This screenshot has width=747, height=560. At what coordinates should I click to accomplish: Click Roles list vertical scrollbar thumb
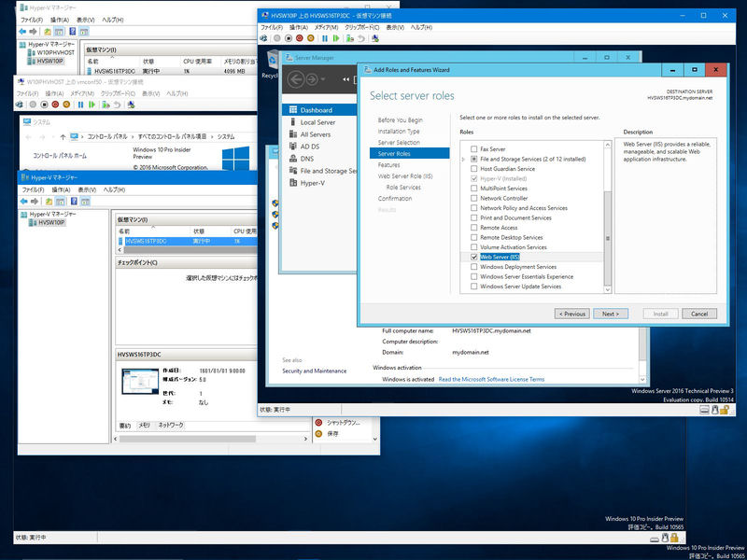608,238
